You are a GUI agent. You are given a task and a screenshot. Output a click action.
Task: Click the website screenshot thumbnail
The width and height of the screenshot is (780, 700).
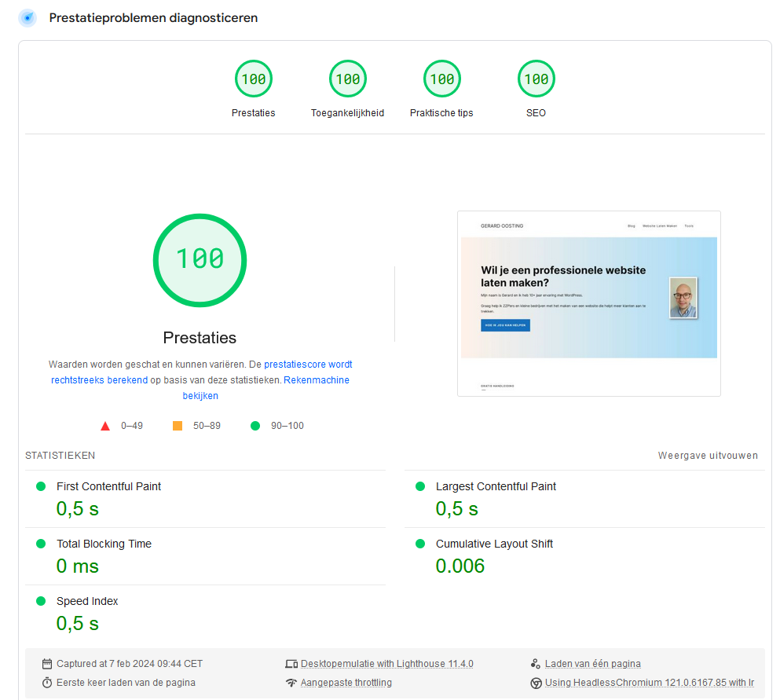point(588,303)
